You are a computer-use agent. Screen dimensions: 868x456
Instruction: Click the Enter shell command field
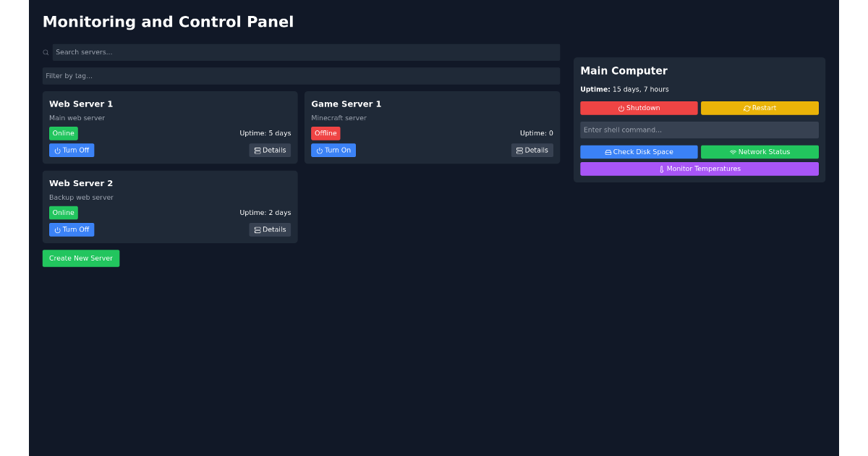[x=699, y=130]
